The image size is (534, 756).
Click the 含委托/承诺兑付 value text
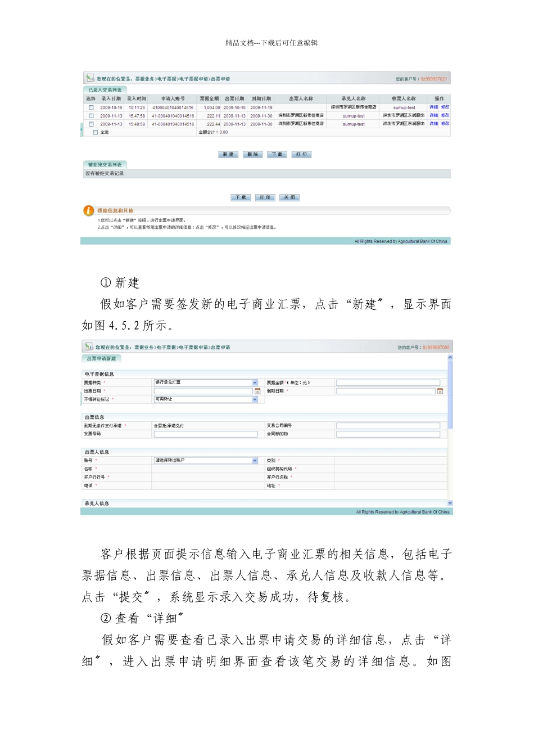pos(169,426)
